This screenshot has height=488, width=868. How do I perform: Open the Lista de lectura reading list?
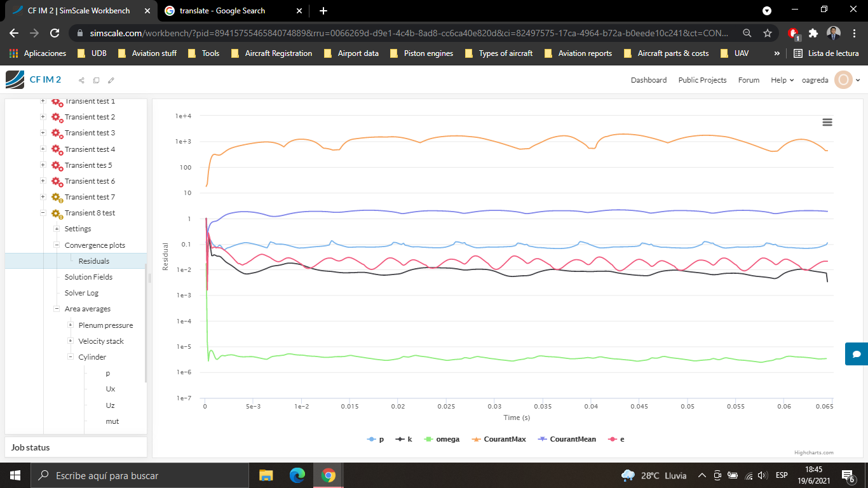pos(827,53)
